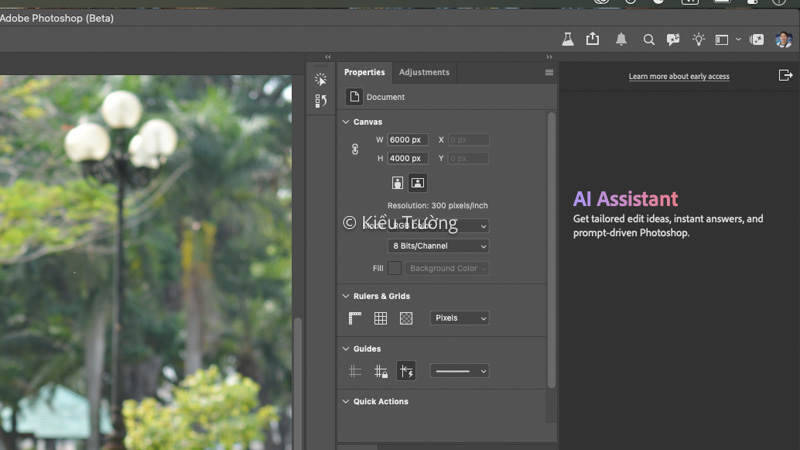This screenshot has width=800, height=450.
Task: Collapse the Guides section
Action: click(x=346, y=349)
